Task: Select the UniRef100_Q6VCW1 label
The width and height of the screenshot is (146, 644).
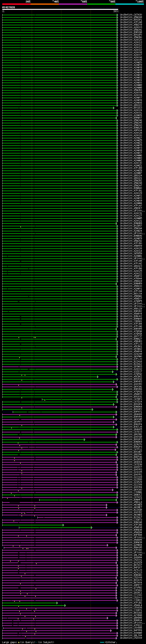Action: click(x=131, y=387)
